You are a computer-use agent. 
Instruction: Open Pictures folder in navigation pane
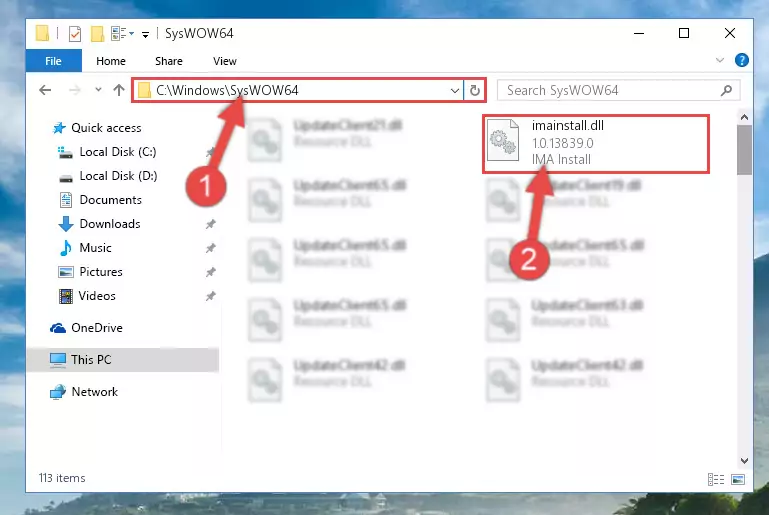[101, 272]
